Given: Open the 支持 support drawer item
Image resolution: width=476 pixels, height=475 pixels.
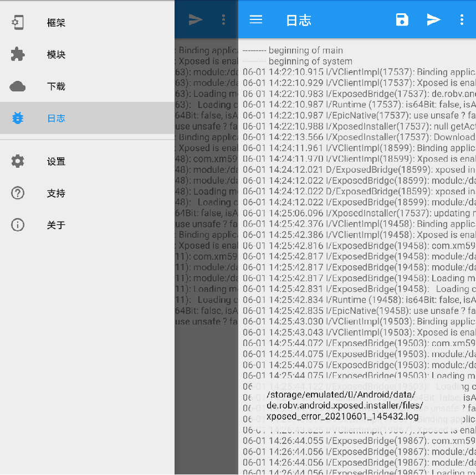Looking at the screenshot, I should (87, 193).
